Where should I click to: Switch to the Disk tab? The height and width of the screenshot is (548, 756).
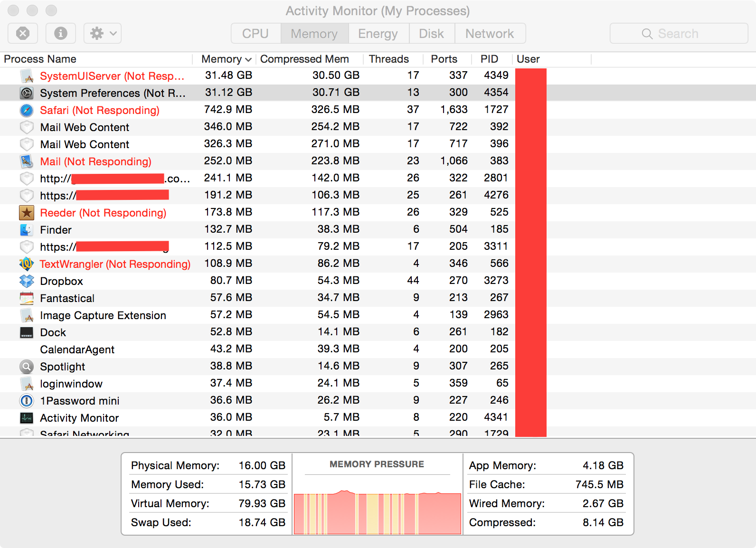432,33
